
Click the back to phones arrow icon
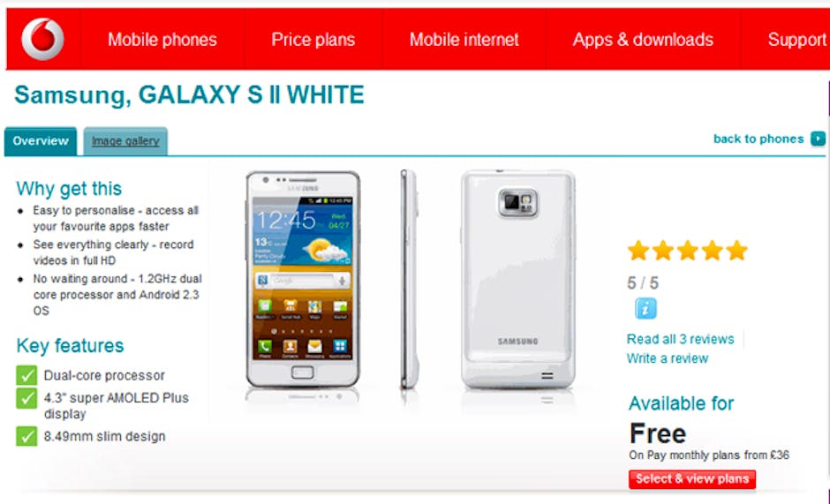pos(818,139)
